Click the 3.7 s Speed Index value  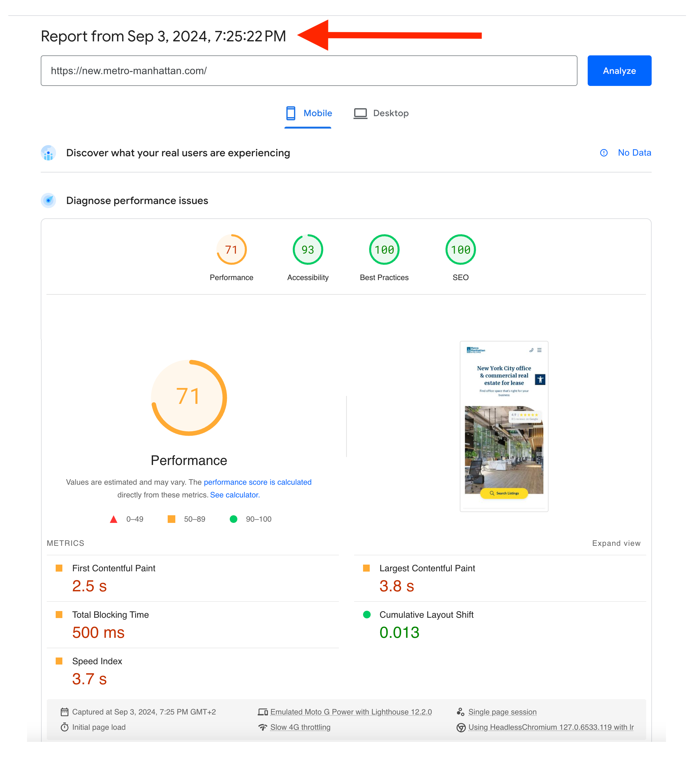[x=89, y=679]
